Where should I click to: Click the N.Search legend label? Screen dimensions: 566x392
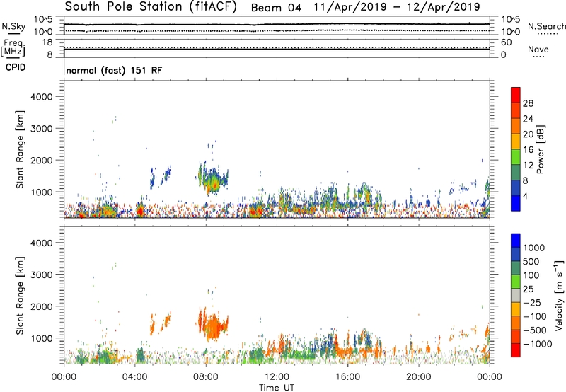(x=546, y=26)
